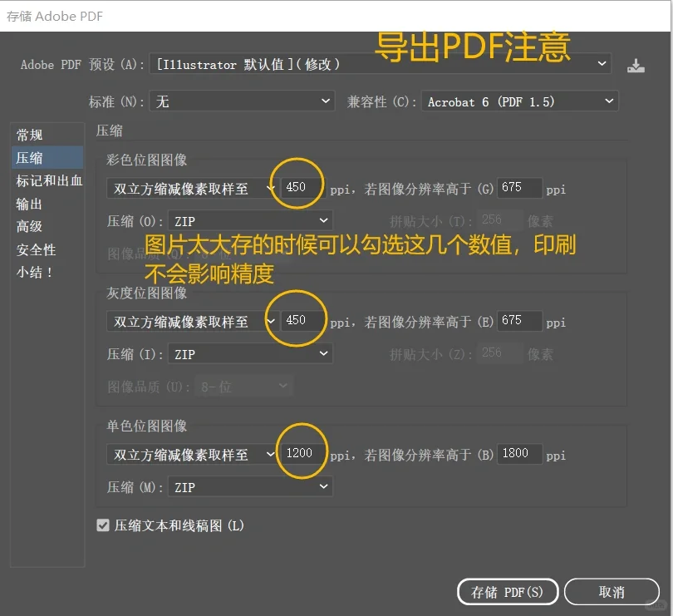Click the 取消 button
This screenshot has width=673, height=616.
tap(612, 592)
